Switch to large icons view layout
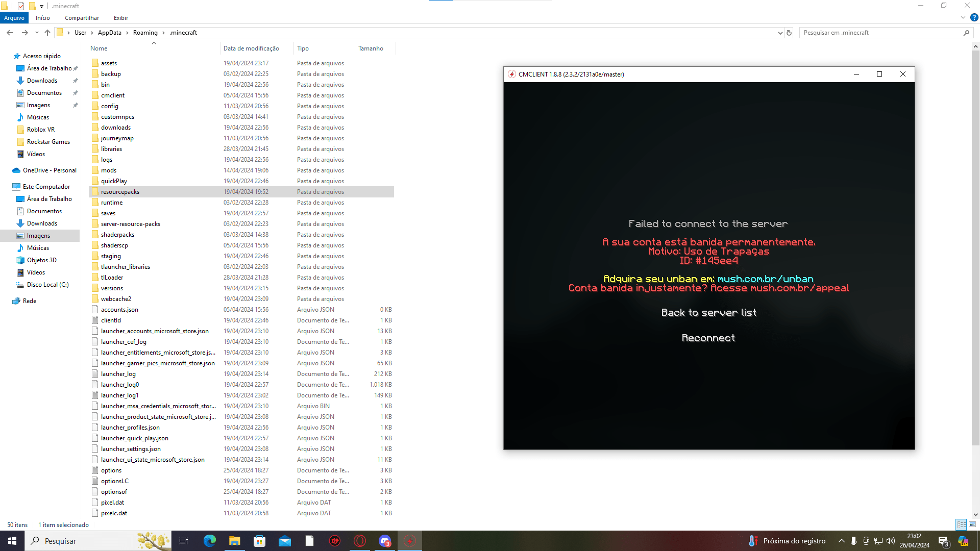 (x=972, y=524)
